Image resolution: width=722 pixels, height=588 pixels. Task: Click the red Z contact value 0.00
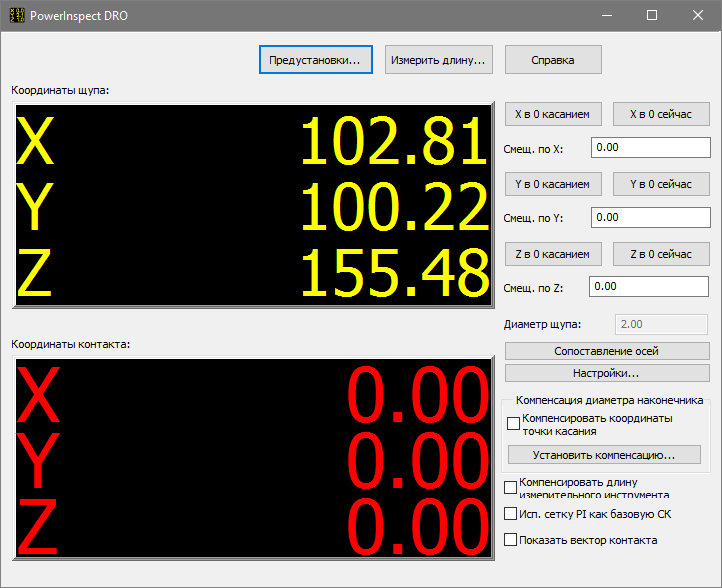point(418,527)
